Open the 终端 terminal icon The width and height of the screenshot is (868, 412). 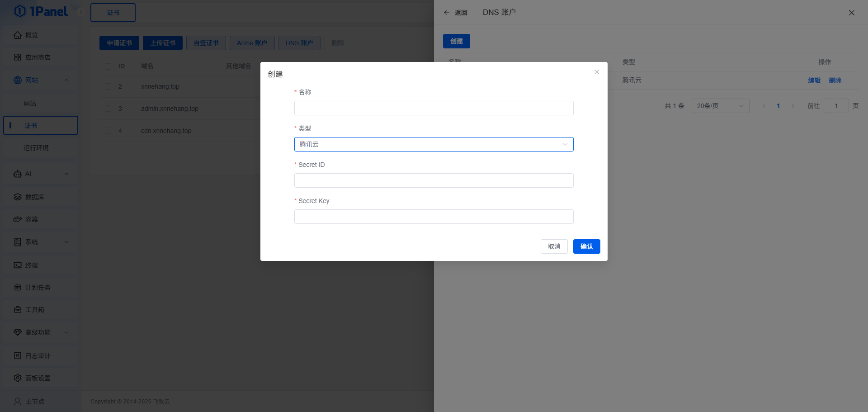click(17, 265)
